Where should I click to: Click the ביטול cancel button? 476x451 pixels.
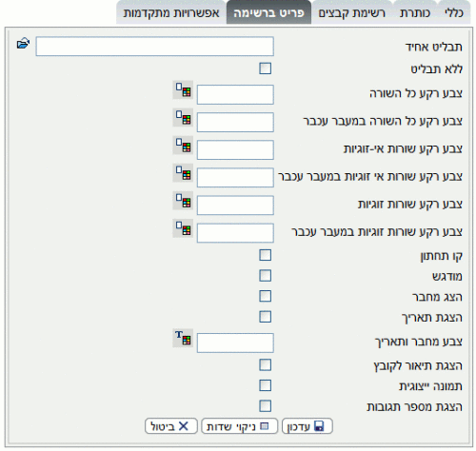pos(171,426)
